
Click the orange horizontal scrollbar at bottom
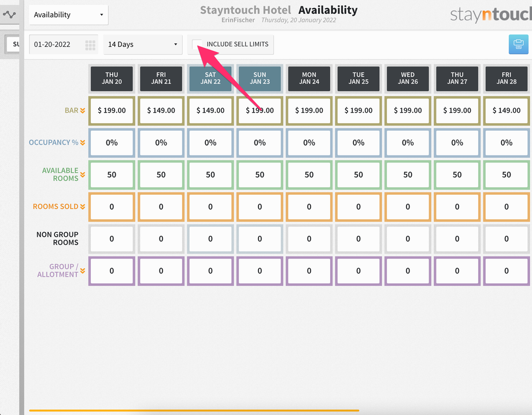[194, 410]
